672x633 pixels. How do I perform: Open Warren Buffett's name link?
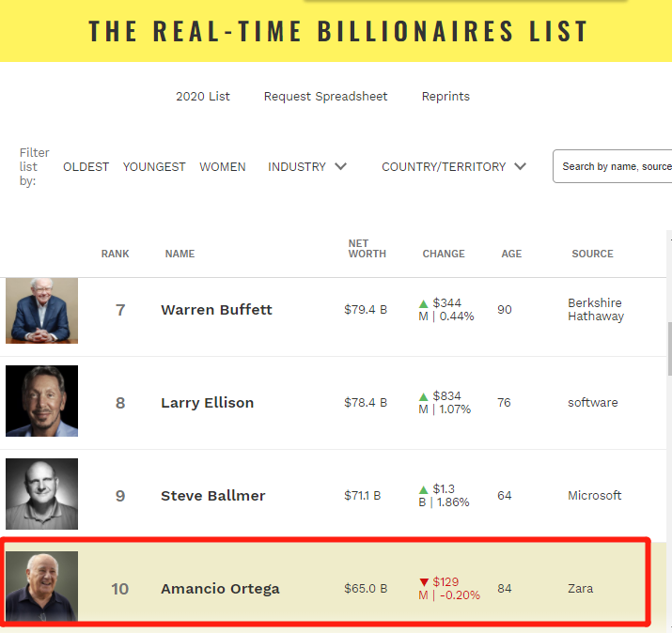(x=216, y=310)
